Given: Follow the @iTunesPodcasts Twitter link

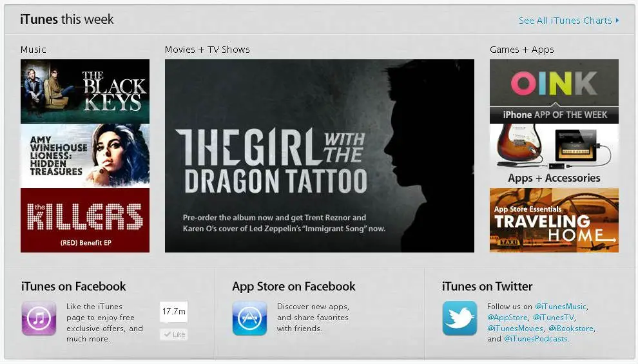Looking at the screenshot, I should coord(536,339).
